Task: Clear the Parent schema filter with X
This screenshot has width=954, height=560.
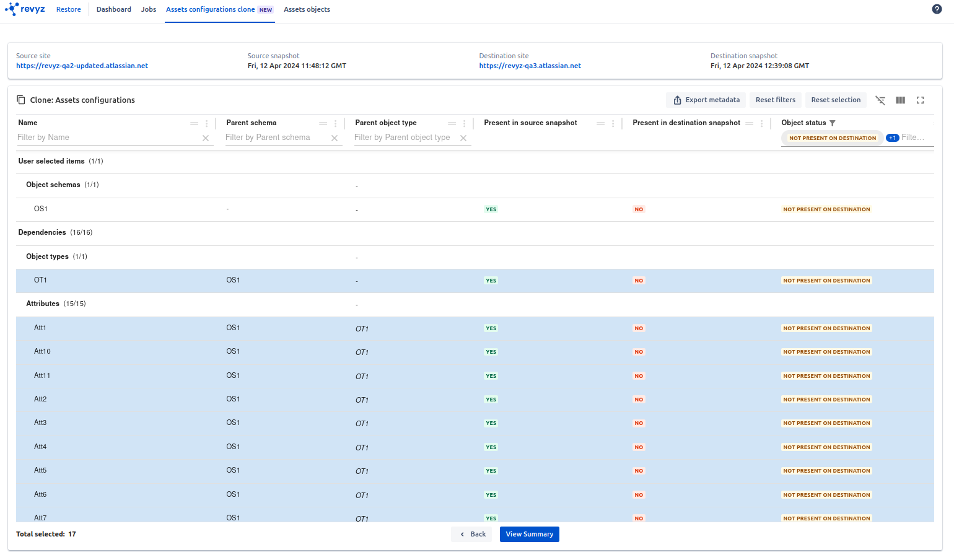Action: pyautogui.click(x=335, y=138)
